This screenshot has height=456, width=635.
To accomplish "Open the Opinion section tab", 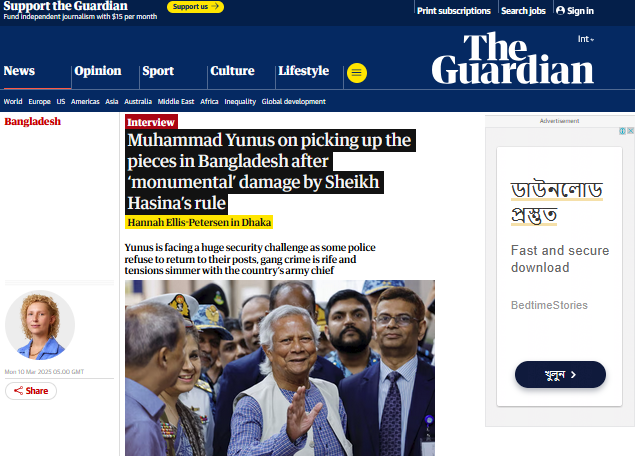I will point(98,71).
